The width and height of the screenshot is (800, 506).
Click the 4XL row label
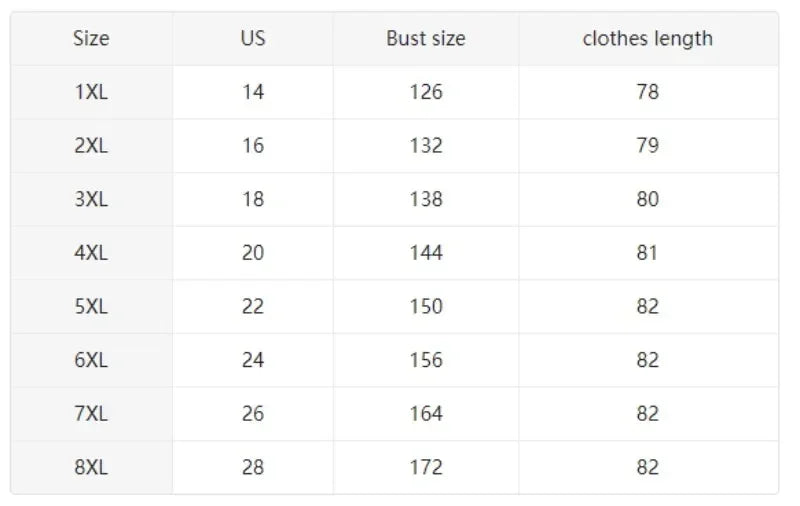[x=91, y=253]
